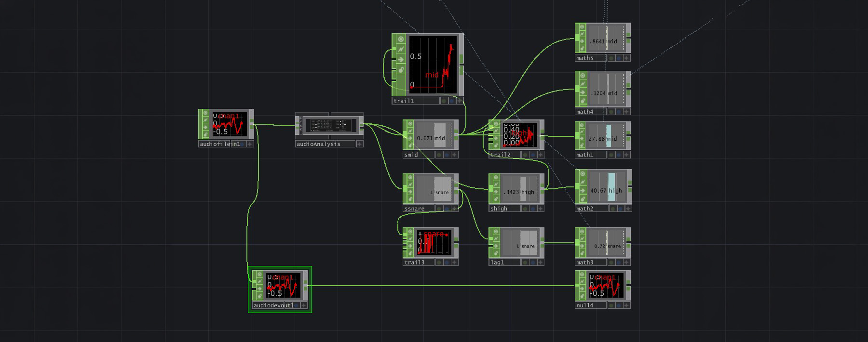Click plus viewer button on ssnare
This screenshot has height=342, width=868.
(454, 209)
